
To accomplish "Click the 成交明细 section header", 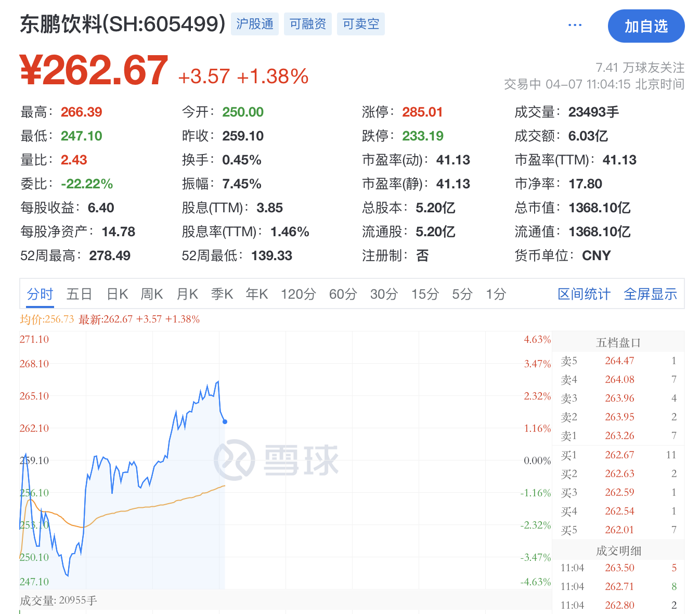I will tap(618, 551).
